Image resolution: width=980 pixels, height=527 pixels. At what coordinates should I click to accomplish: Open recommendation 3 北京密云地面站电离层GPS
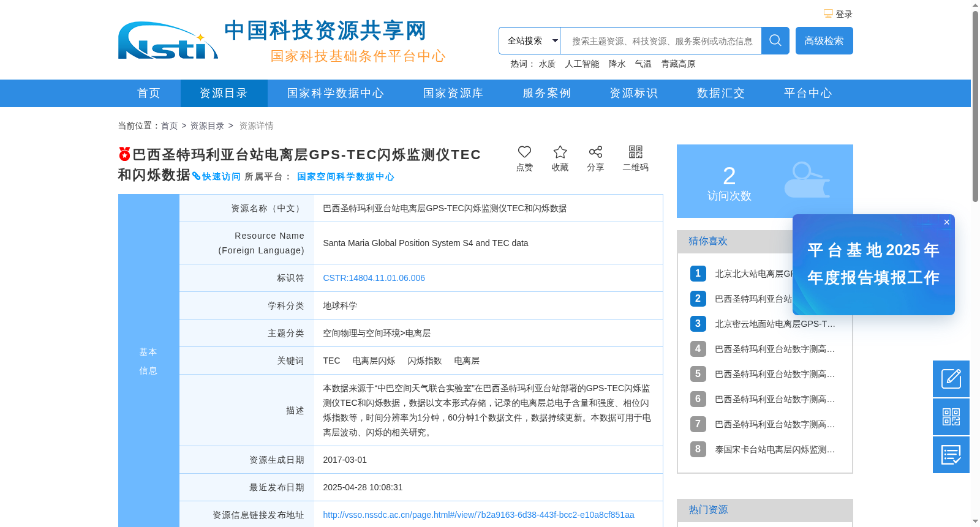point(775,324)
